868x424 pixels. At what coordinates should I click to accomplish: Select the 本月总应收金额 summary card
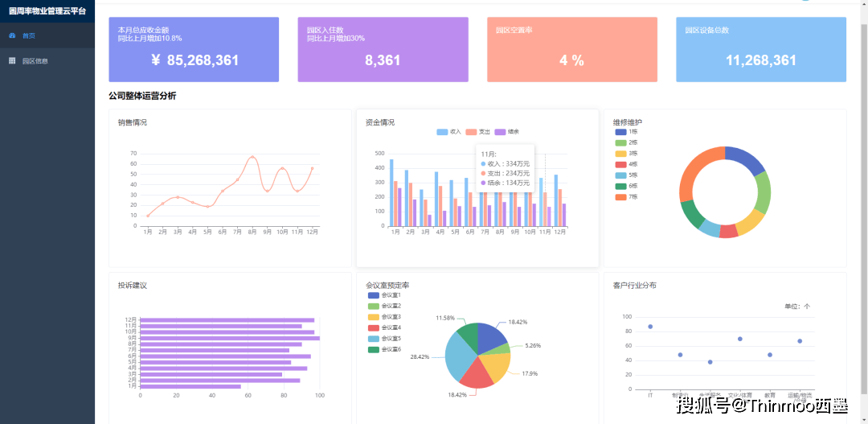point(194,49)
